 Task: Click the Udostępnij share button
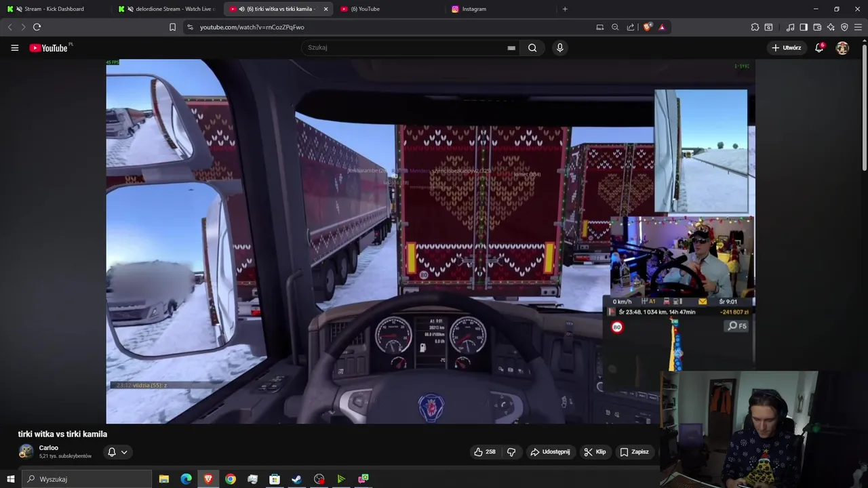coord(550,452)
